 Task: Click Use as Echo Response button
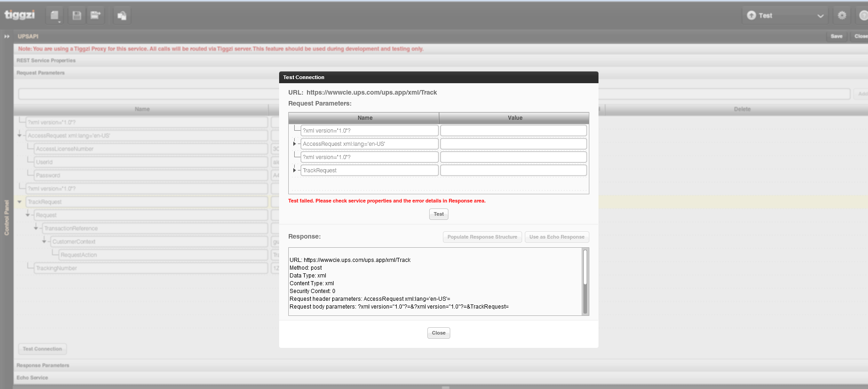(556, 237)
